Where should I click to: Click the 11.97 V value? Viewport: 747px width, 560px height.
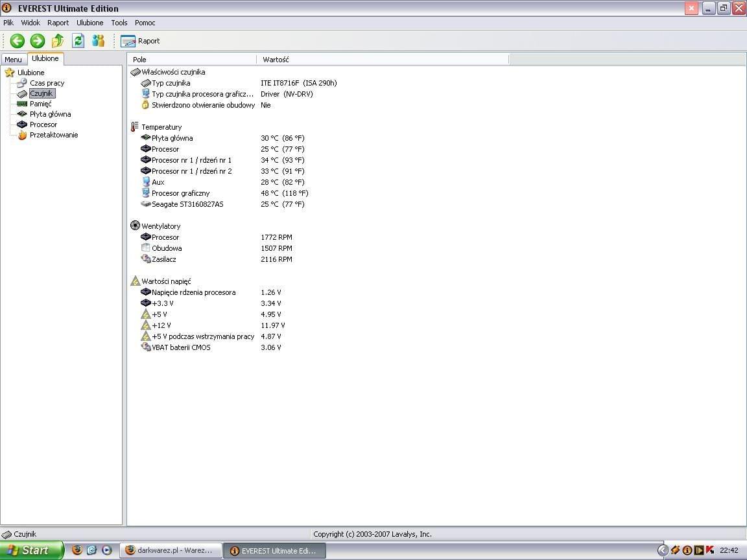click(272, 325)
